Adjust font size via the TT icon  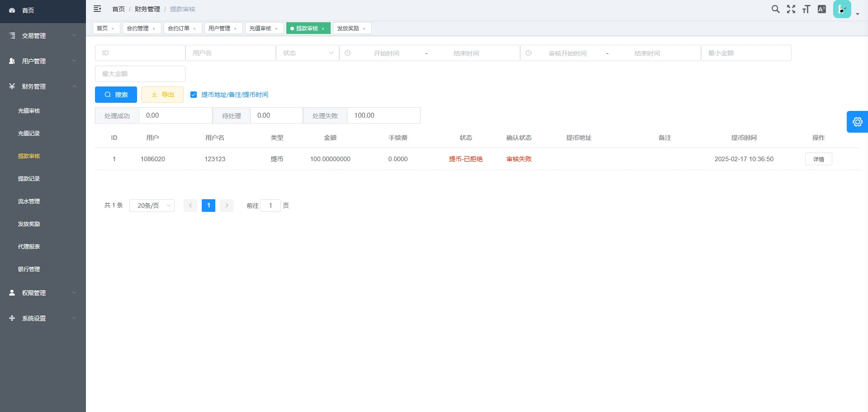point(806,9)
